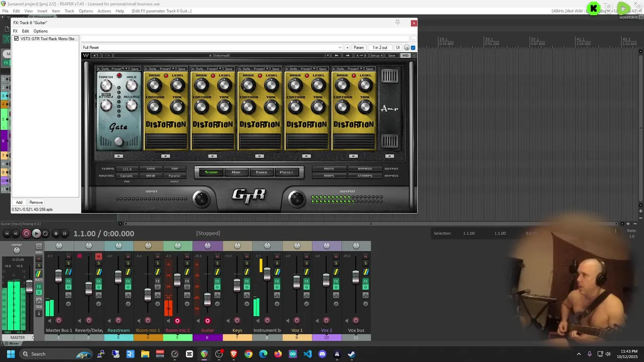Solo the Keys track in mixer
Viewport: 644px width, 362px height.
(x=247, y=263)
